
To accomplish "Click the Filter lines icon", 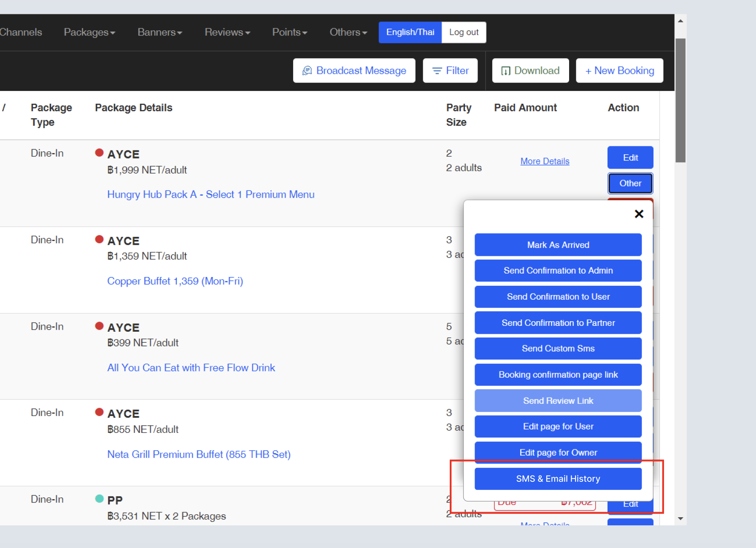I will click(x=437, y=71).
